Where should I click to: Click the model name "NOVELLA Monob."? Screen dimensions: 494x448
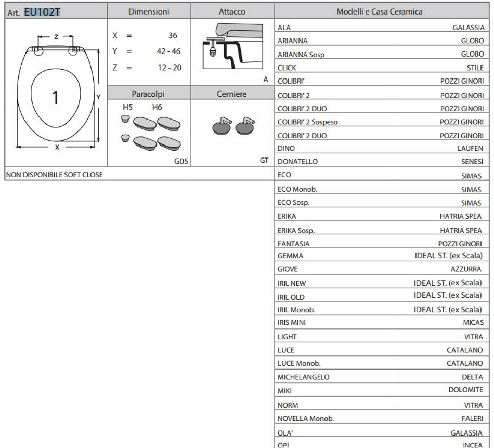click(306, 419)
